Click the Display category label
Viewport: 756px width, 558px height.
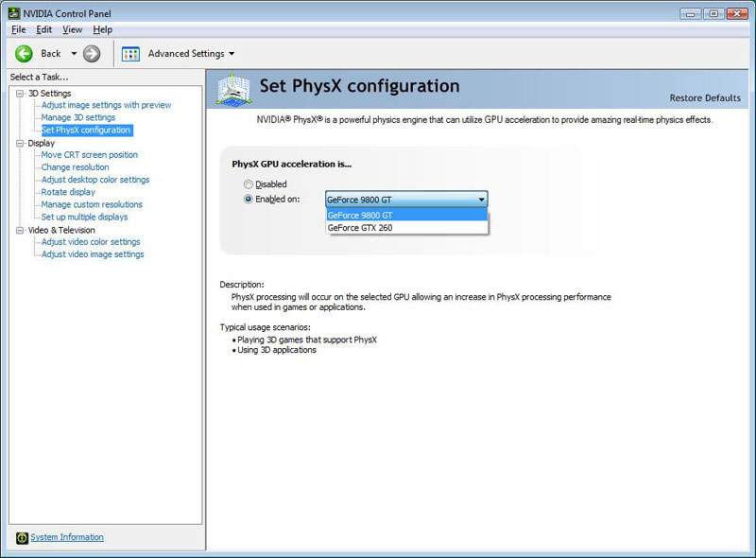click(x=42, y=144)
